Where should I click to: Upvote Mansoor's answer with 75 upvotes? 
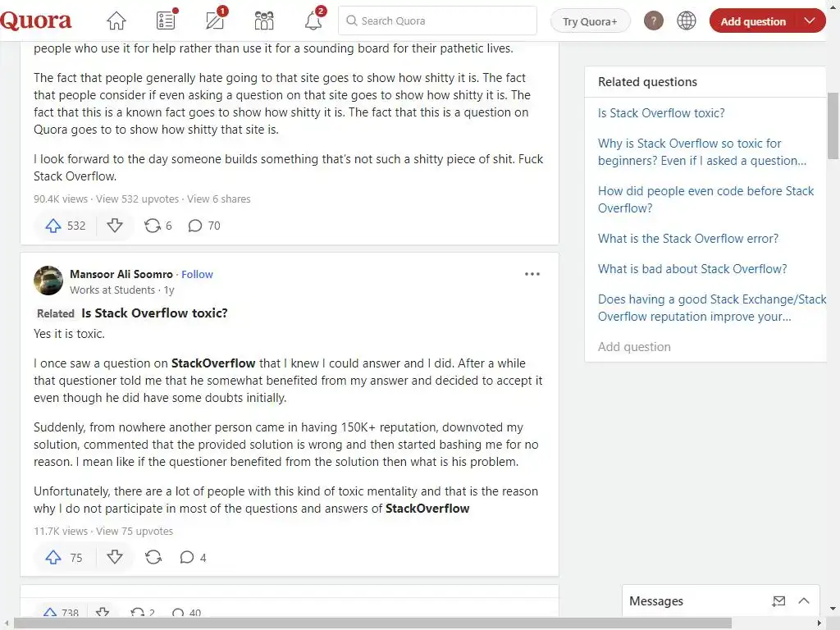[x=64, y=558]
